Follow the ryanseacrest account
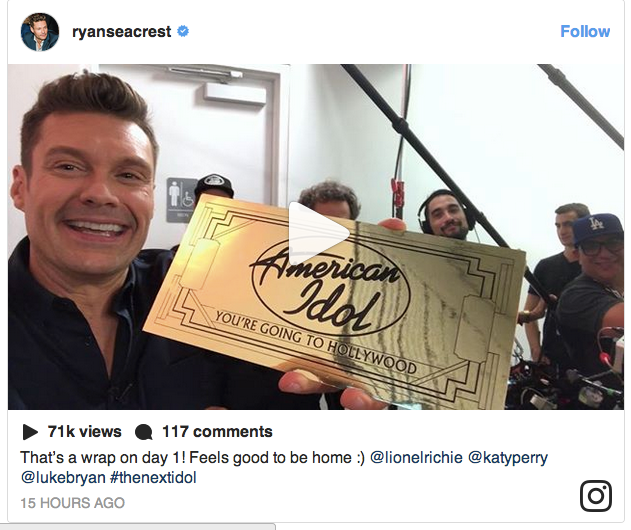Screen dimensions: 631x530 point(585,31)
